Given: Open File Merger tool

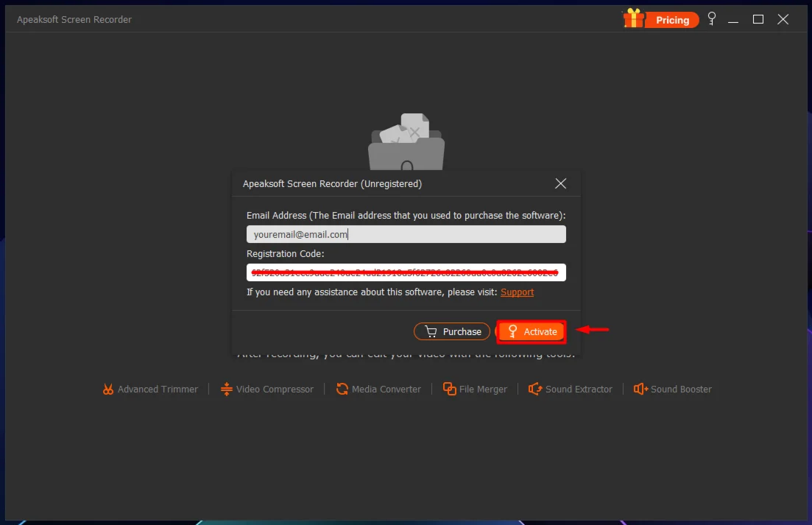Looking at the screenshot, I should pos(475,389).
